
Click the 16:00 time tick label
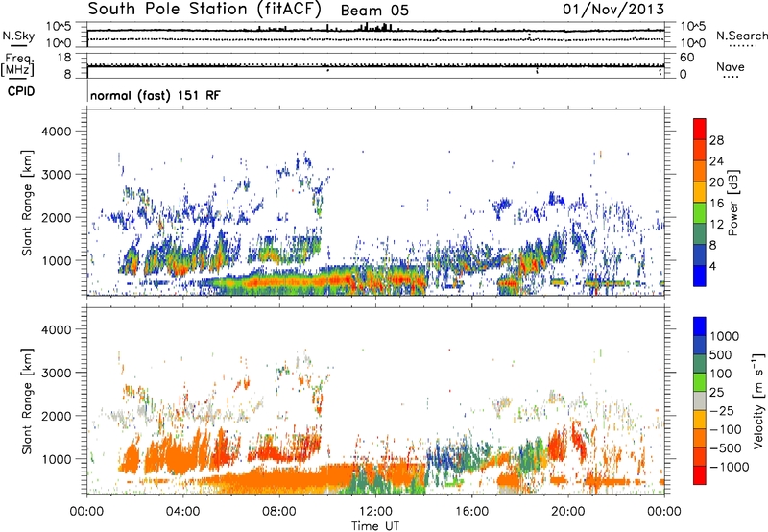[471, 512]
